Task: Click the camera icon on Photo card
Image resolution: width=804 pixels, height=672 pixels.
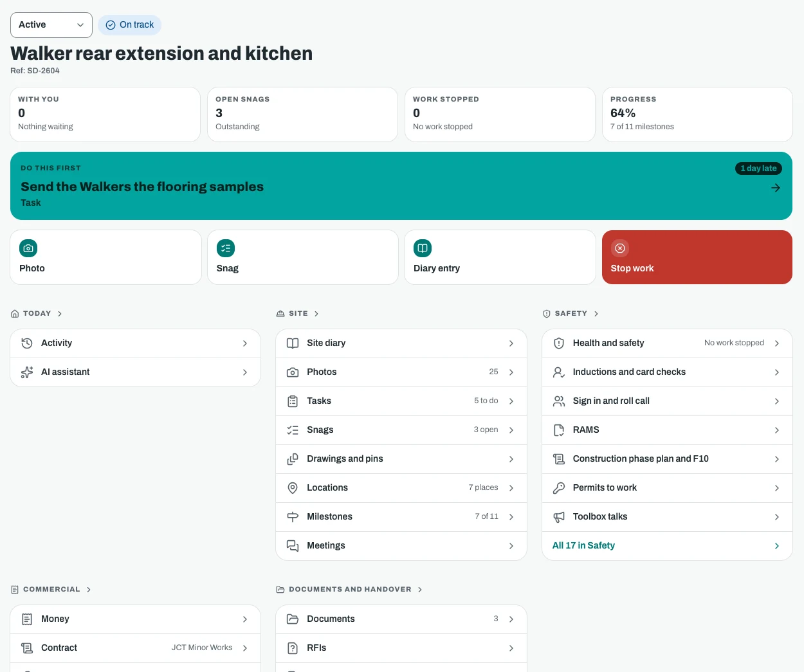Action: (x=28, y=248)
